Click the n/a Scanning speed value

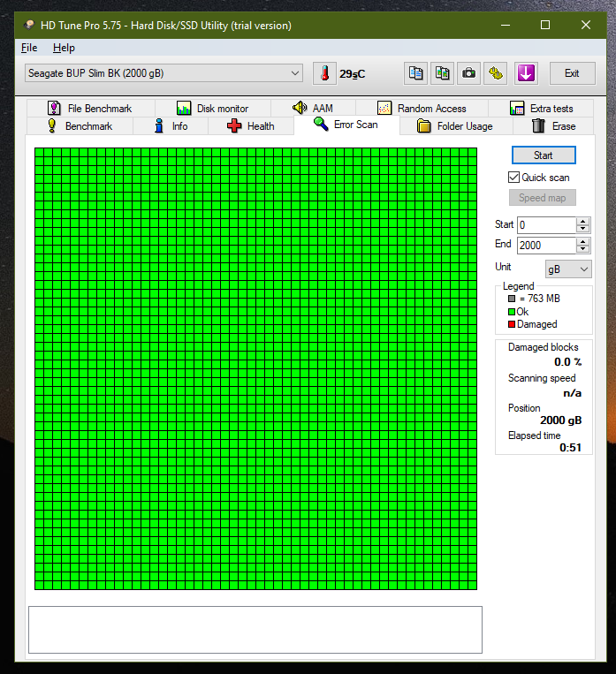tap(572, 393)
